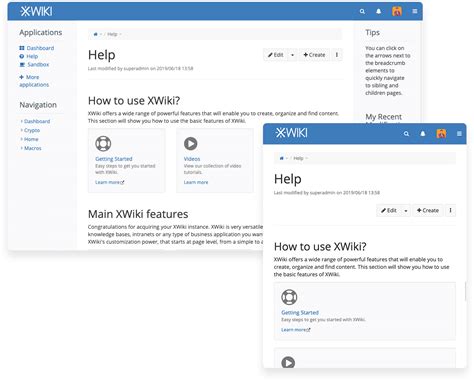474x381 pixels.
Task: Click XWiki logo in the large window
Action: pyautogui.click(x=36, y=12)
